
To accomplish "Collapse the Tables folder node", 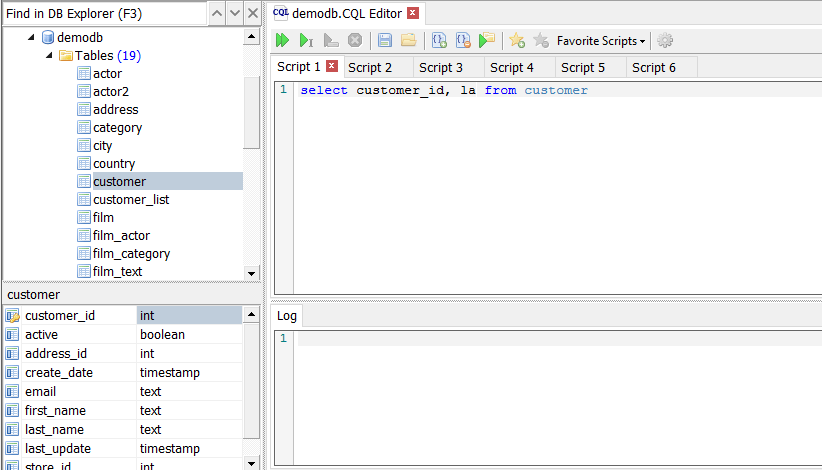I will tap(49, 56).
